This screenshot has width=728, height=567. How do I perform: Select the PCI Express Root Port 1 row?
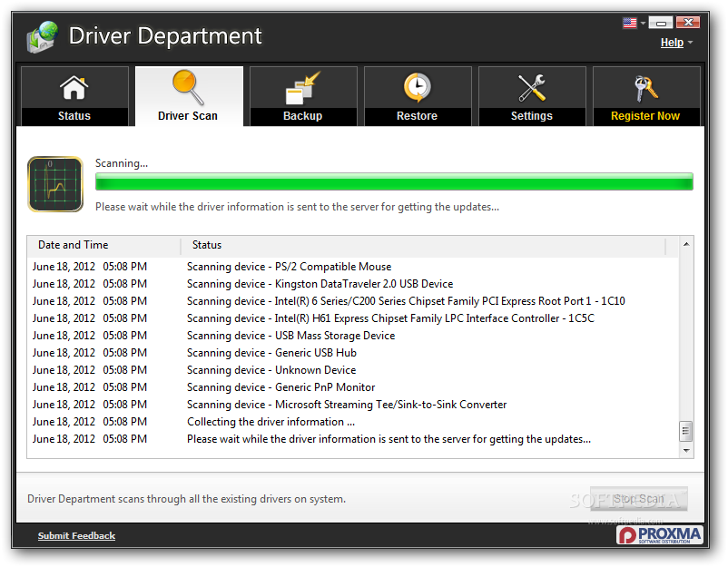tap(353, 301)
